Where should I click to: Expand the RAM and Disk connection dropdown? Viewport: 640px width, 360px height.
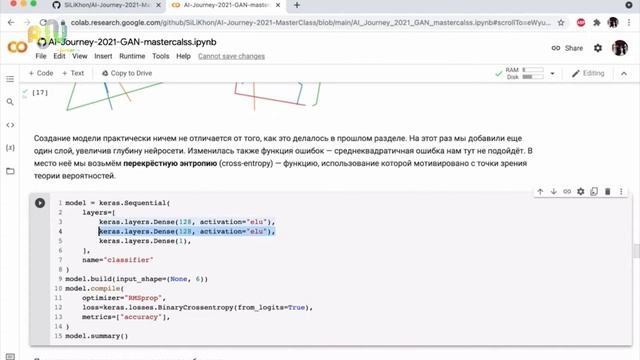pyautogui.click(x=552, y=74)
